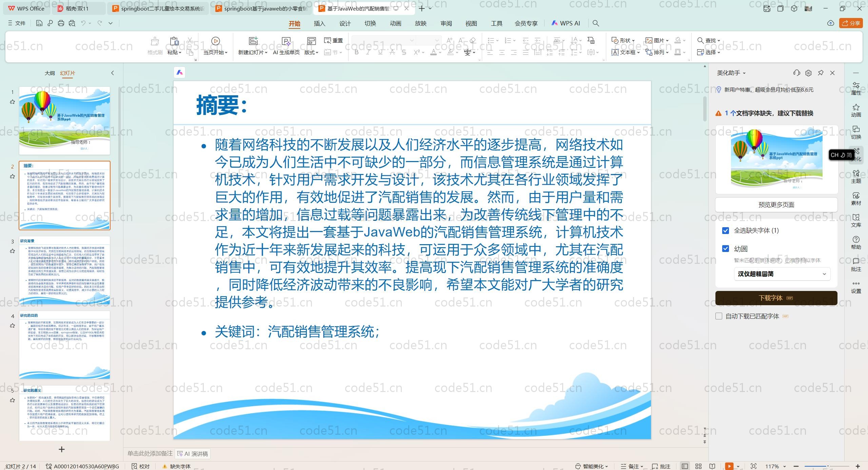Uncheck 全选缺失字体 (1) checkbox
868x470 pixels.
pos(726,231)
